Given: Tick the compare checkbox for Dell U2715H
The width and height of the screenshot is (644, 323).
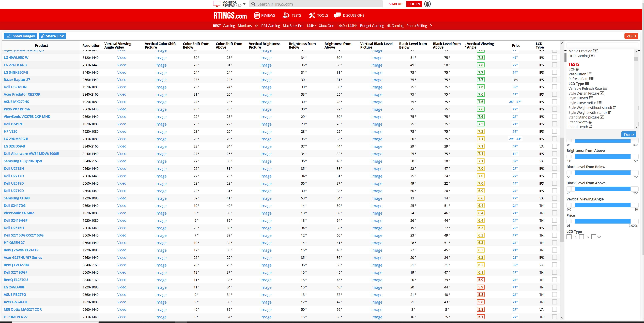Looking at the screenshot, I should click(x=554, y=169).
